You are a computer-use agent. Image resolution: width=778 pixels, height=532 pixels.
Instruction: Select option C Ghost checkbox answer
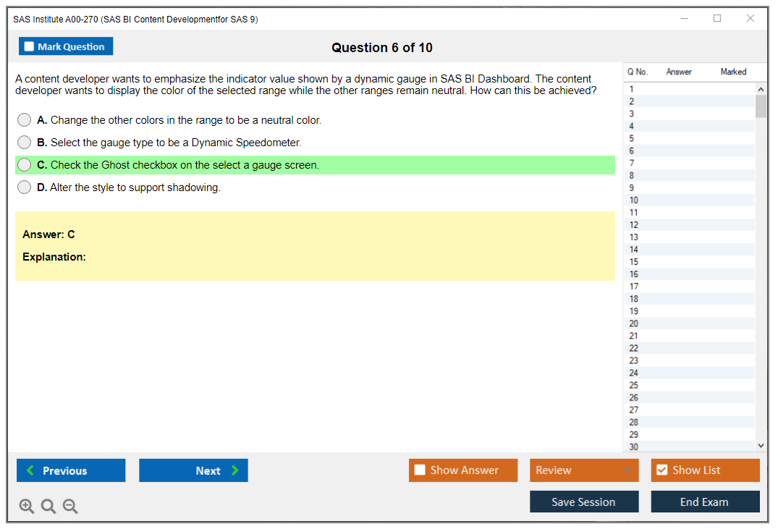25,165
